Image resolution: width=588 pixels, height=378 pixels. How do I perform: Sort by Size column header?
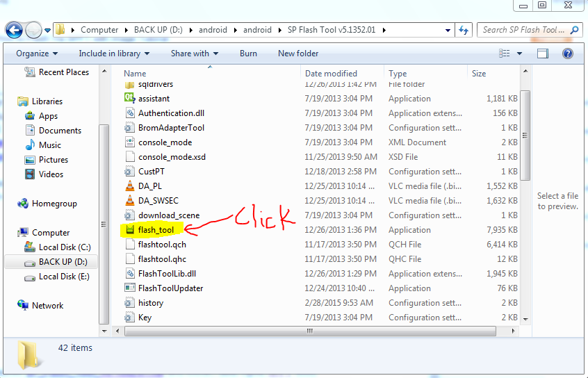(x=479, y=74)
